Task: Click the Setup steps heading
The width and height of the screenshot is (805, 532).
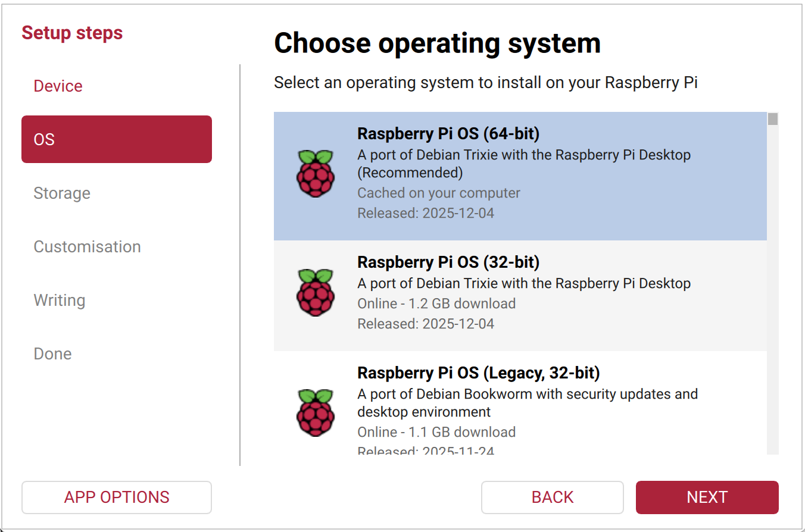Action: (x=71, y=33)
